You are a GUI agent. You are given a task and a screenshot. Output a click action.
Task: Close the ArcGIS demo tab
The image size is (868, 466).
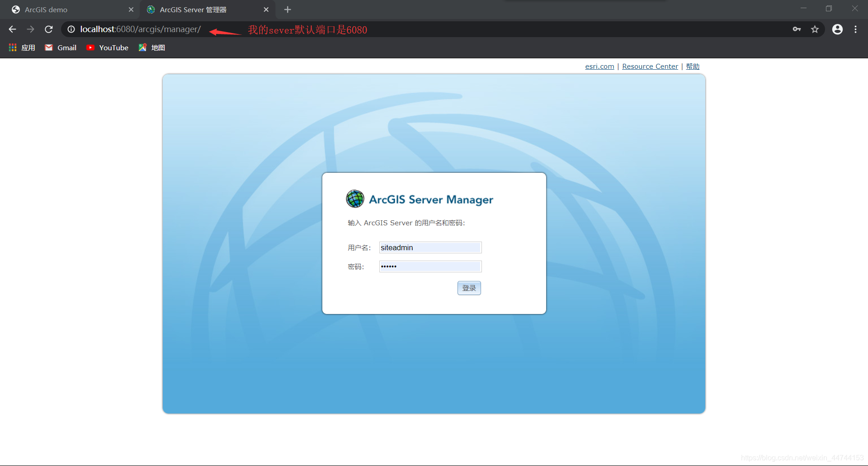click(x=131, y=10)
